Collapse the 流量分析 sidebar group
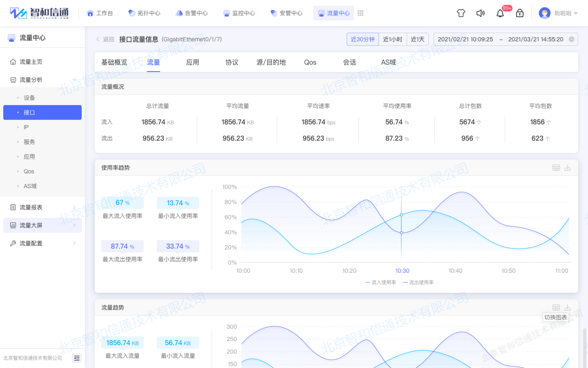The image size is (588, 368). [42, 80]
